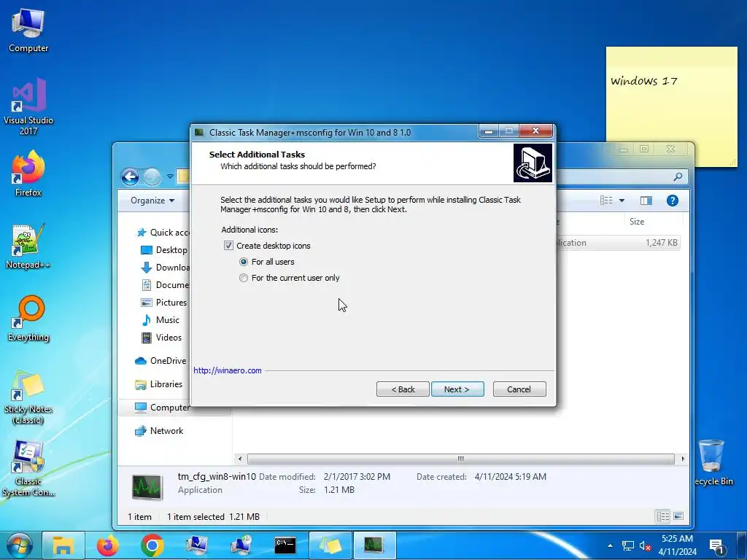Open the taskbar icon with monitor and clock

tap(241, 545)
